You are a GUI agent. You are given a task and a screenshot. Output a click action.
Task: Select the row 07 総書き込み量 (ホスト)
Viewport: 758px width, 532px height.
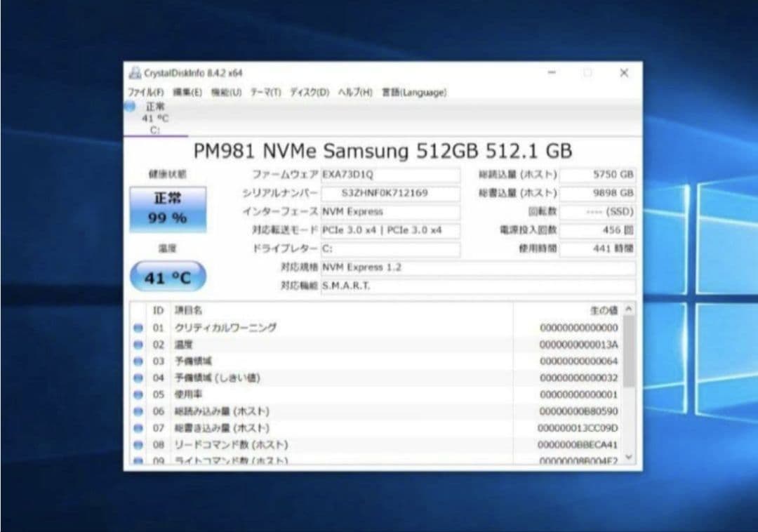point(375,428)
